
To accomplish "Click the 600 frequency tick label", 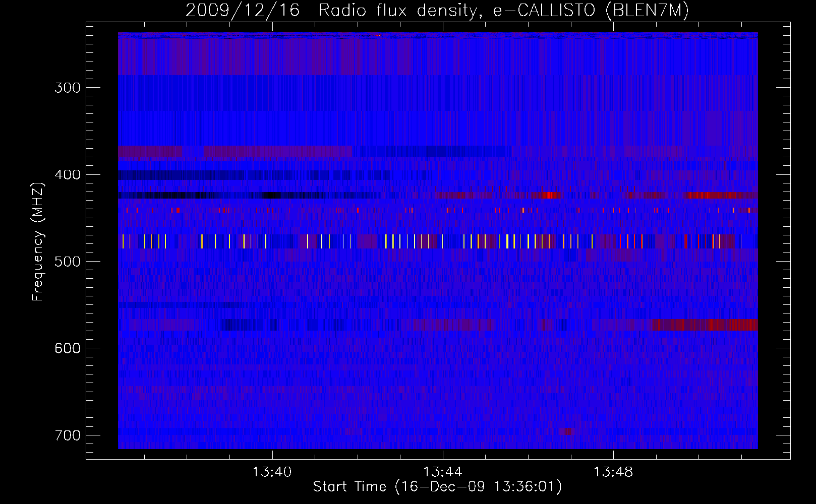I will 68,348.
